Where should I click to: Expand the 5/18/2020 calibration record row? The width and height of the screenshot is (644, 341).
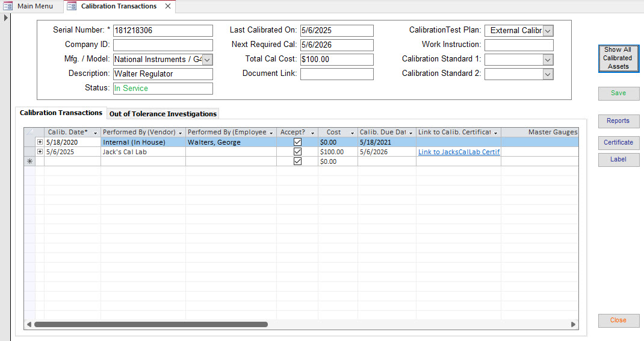click(x=40, y=142)
